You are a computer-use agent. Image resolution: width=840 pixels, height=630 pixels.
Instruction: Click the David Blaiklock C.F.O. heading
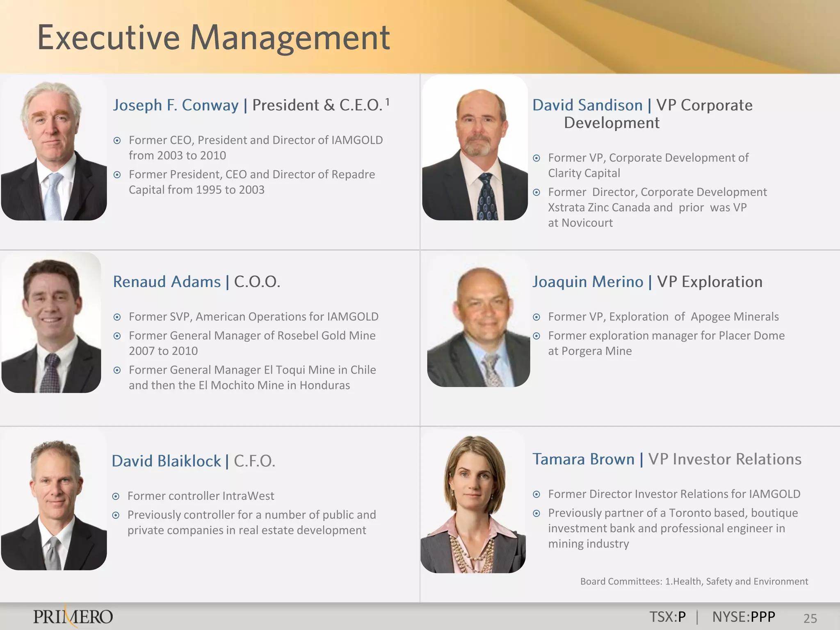tap(193, 461)
